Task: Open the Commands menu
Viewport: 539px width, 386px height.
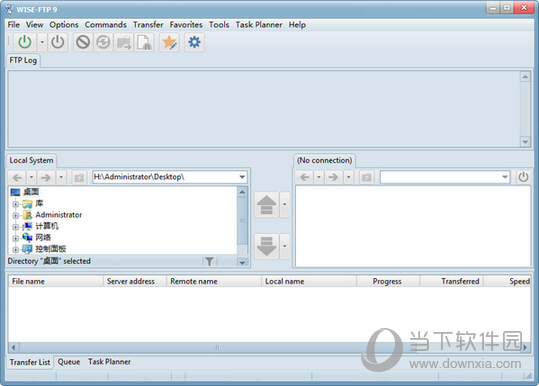Action: coord(106,25)
